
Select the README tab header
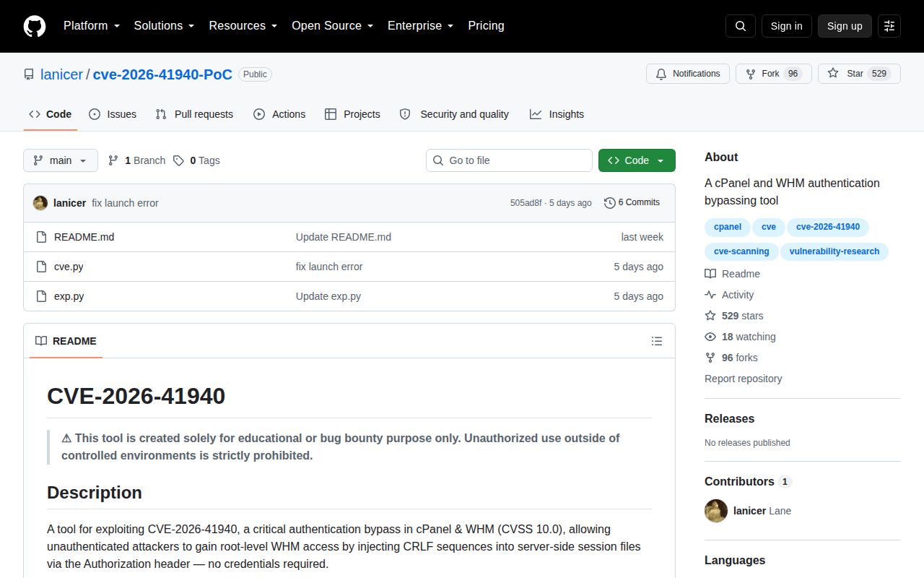click(66, 341)
